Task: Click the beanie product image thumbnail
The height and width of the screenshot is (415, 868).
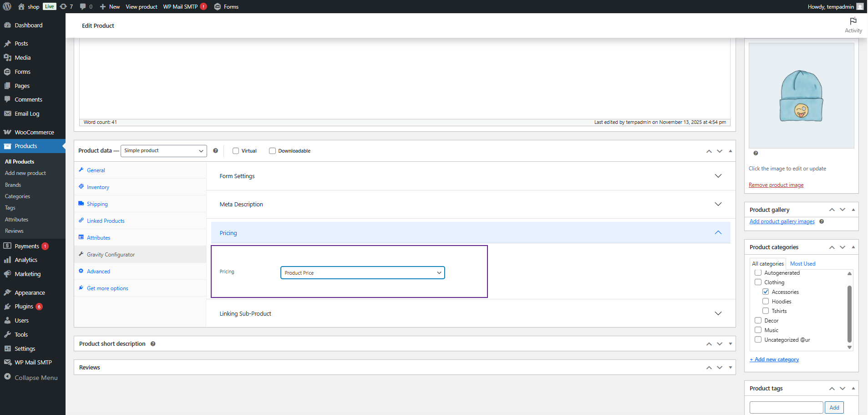Action: [x=801, y=96]
